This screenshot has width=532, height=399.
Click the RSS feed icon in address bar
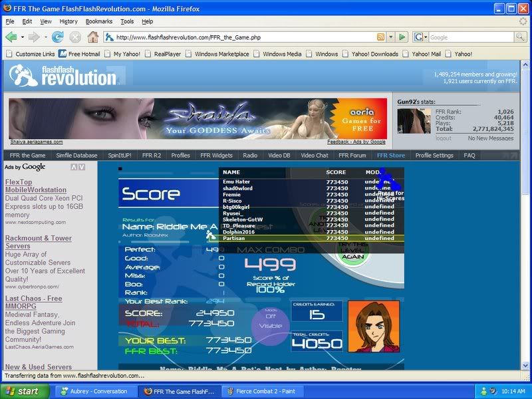380,37
